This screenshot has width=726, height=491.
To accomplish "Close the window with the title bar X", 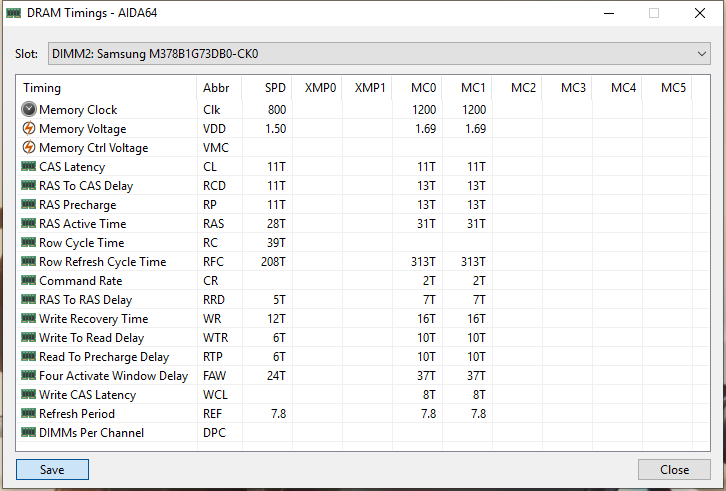I will (700, 13).
